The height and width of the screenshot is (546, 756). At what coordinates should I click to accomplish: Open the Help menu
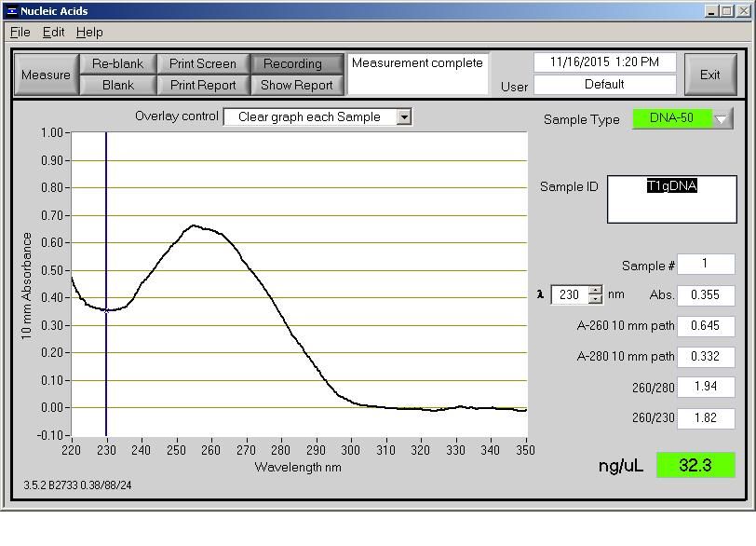[x=89, y=33]
